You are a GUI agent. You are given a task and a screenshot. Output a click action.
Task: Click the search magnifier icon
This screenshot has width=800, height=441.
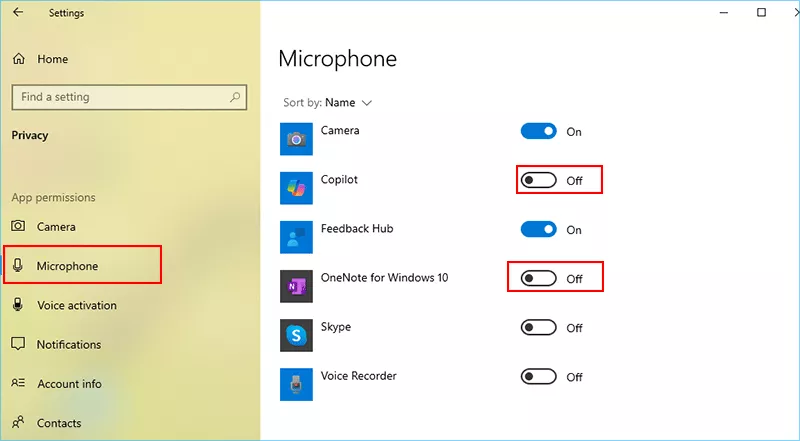coord(235,97)
